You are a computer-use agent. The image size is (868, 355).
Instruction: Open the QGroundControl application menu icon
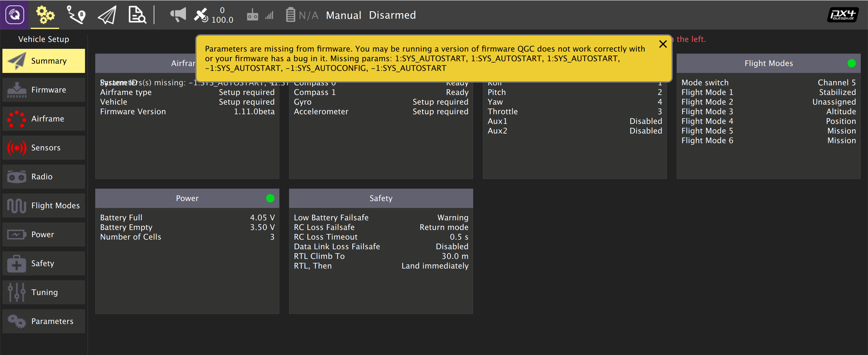pyautogui.click(x=15, y=15)
